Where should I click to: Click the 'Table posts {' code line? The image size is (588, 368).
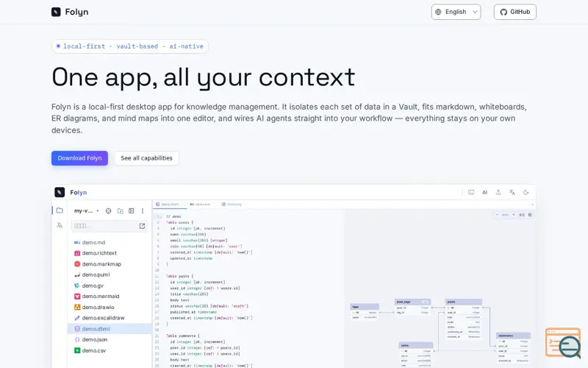pyautogui.click(x=179, y=276)
